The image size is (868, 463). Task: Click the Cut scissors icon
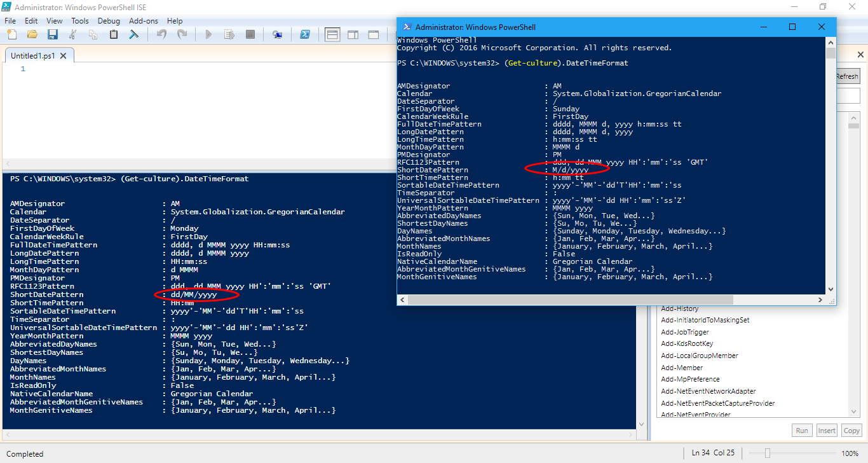73,34
